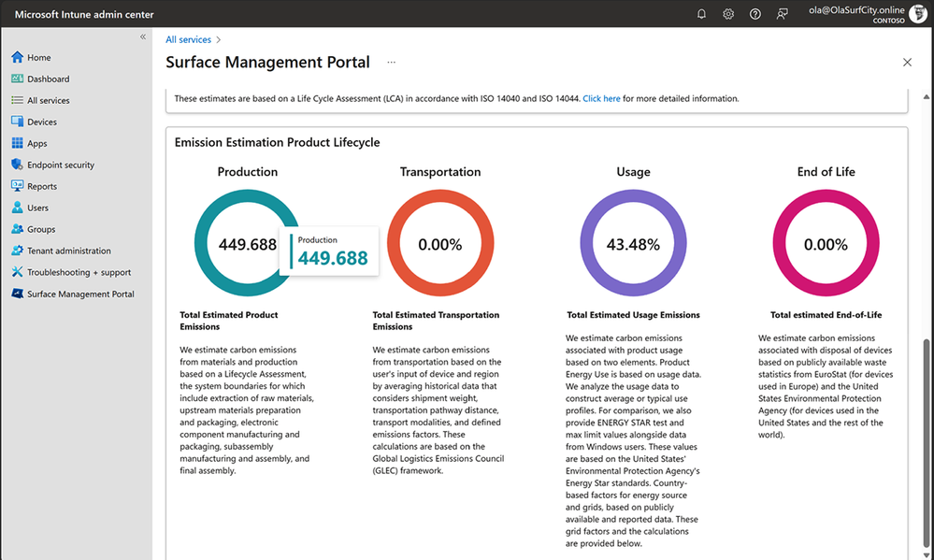The image size is (934, 560).
Task: Click the Endpoint security shield icon
Action: 17,165
